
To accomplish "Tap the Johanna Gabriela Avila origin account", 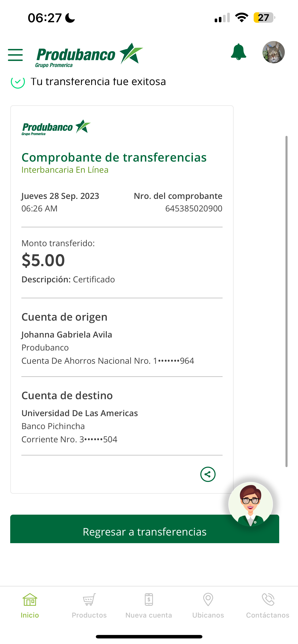I will click(67, 335).
